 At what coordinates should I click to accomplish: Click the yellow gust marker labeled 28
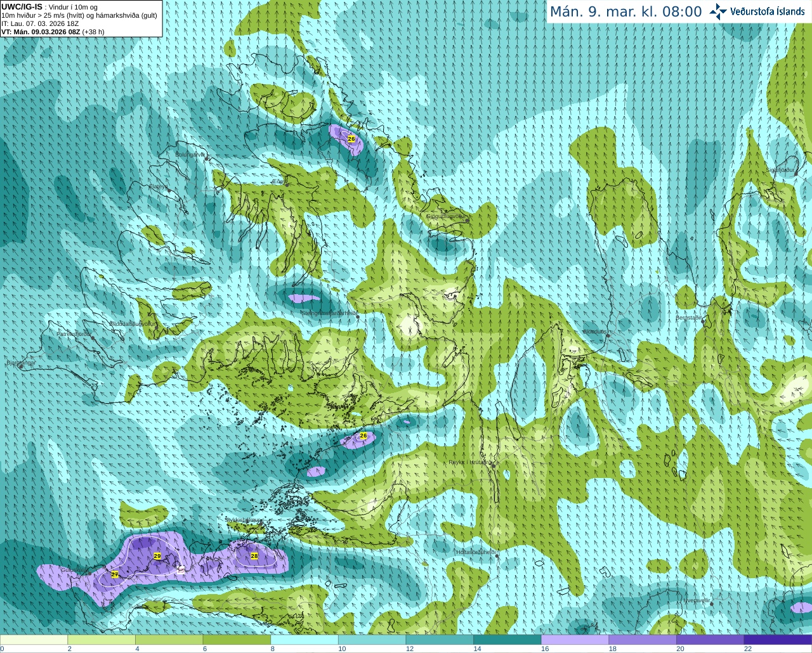click(254, 556)
